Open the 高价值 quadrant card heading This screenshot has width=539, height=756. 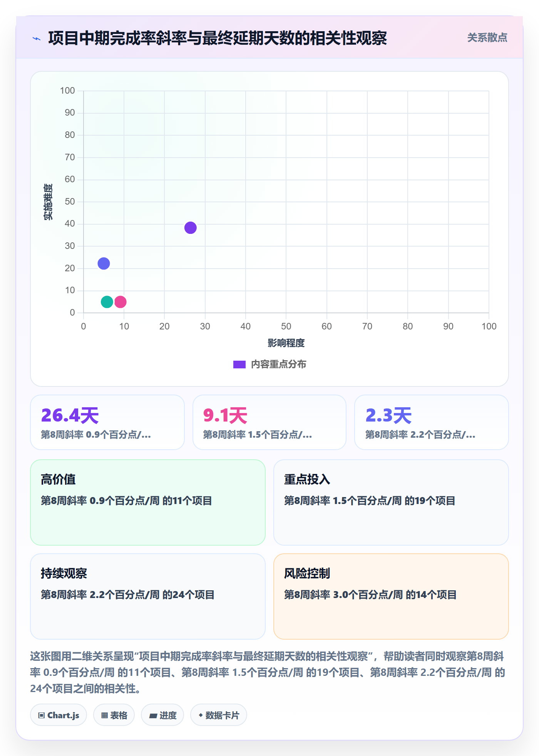click(58, 479)
